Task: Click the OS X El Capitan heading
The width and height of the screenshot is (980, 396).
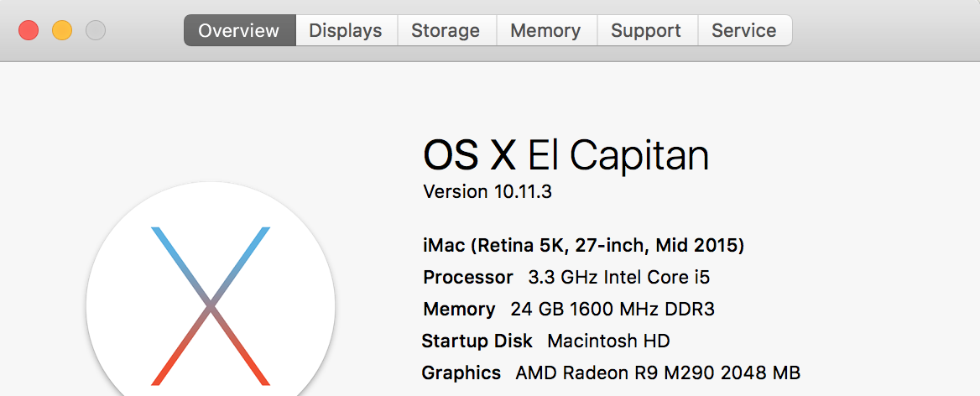Action: point(566,155)
